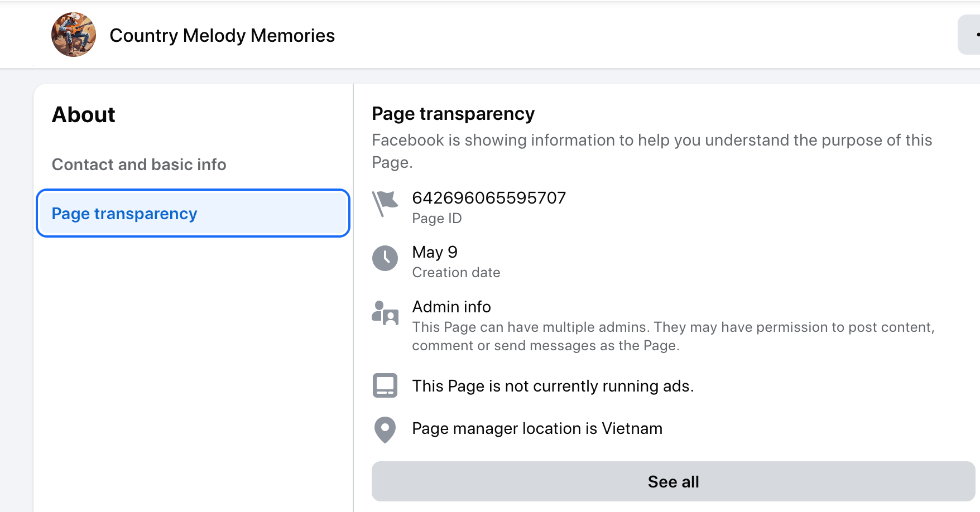Click the Admin info people icon
Screen dimensions: 980x512
(385, 313)
